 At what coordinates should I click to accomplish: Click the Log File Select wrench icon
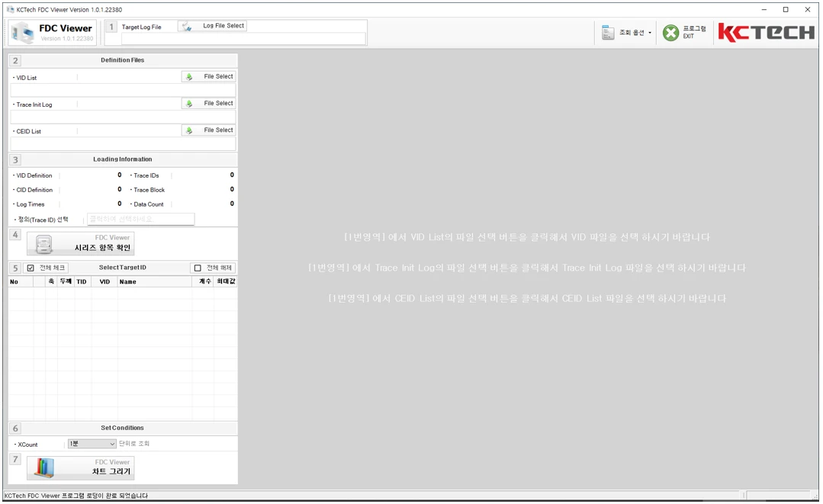pos(187,26)
